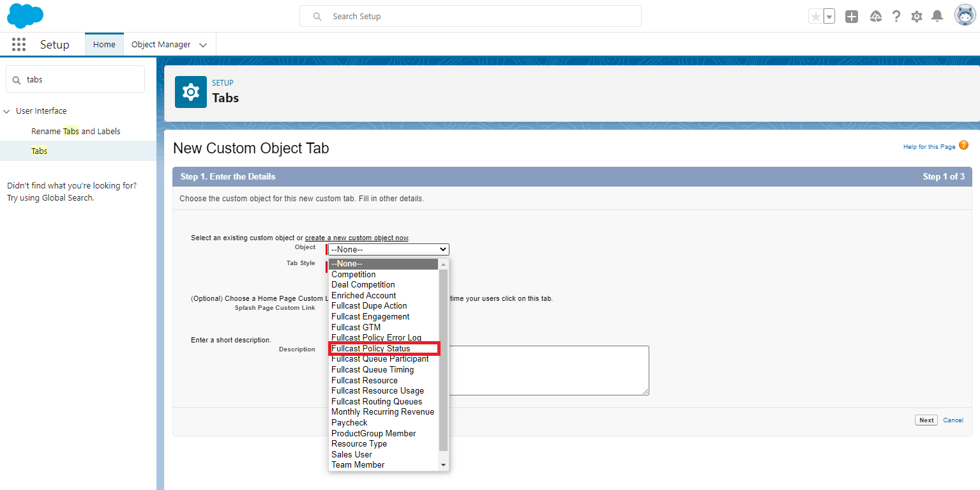Click the Search Setup box
The height and width of the screenshot is (490, 980).
(x=471, y=16)
